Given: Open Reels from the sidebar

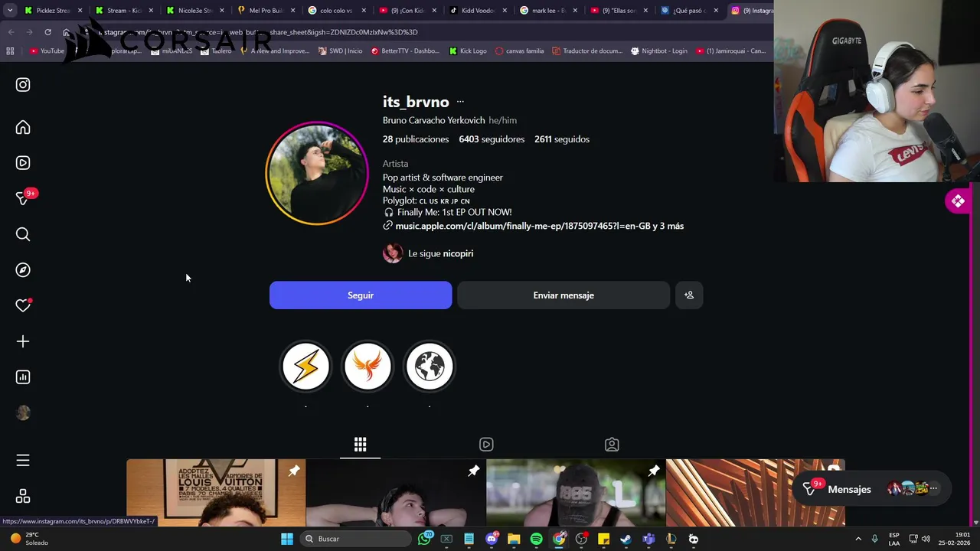Looking at the screenshot, I should (x=23, y=163).
